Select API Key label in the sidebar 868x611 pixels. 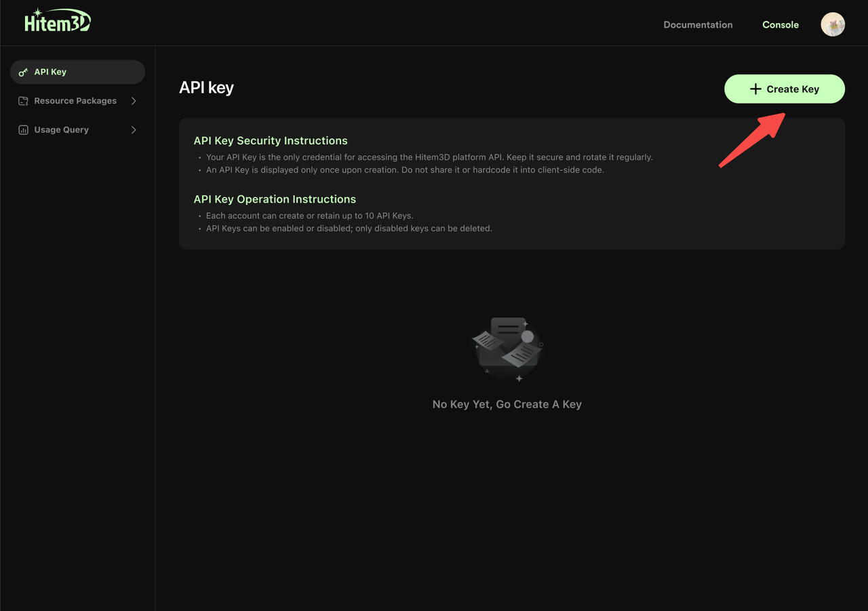[x=50, y=72]
